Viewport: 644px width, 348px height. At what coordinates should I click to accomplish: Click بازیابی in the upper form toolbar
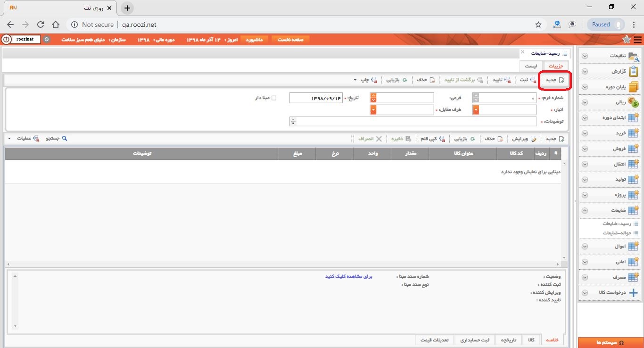point(396,80)
